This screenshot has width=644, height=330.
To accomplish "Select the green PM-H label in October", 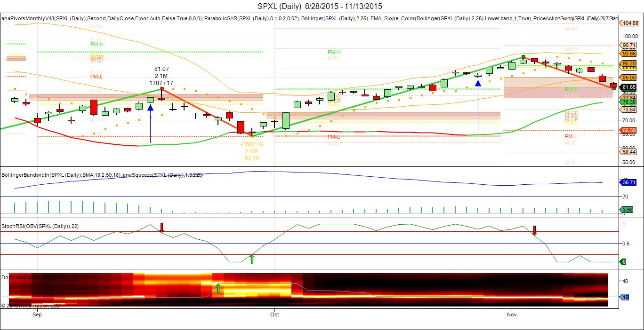I will (334, 52).
